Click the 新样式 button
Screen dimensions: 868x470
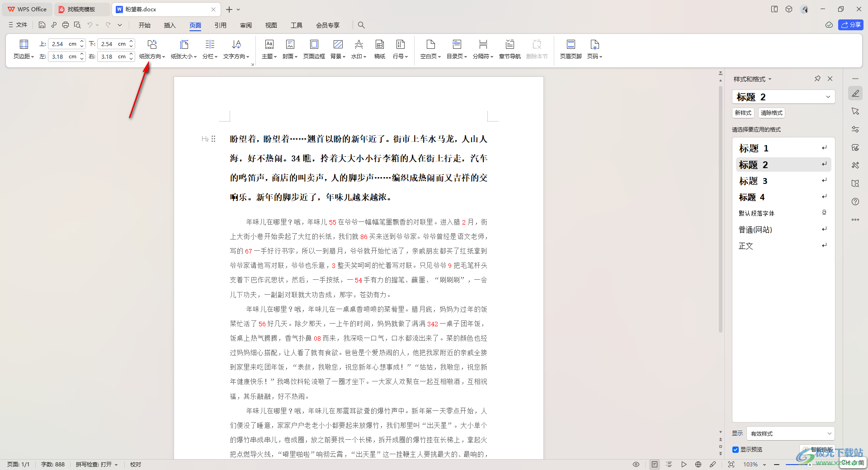point(743,113)
